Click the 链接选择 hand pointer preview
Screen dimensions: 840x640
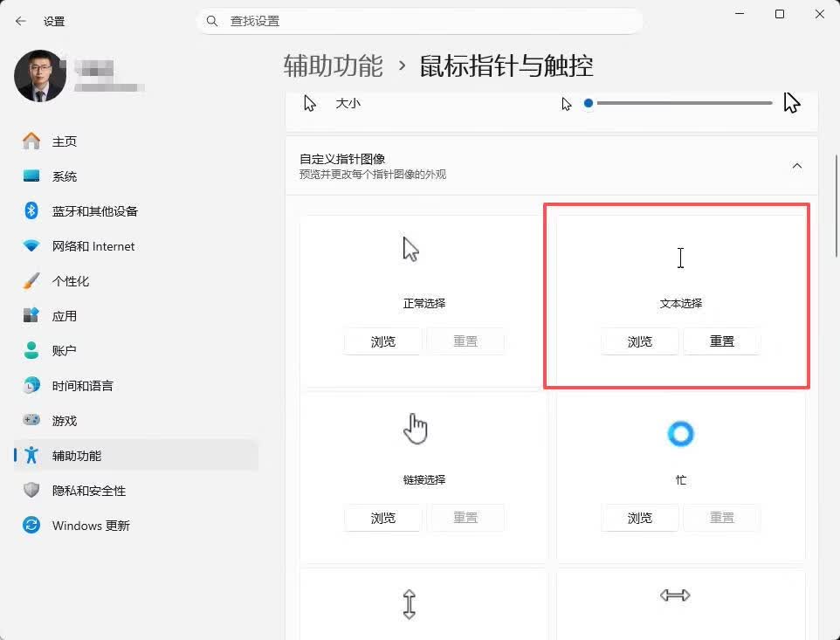coord(415,429)
